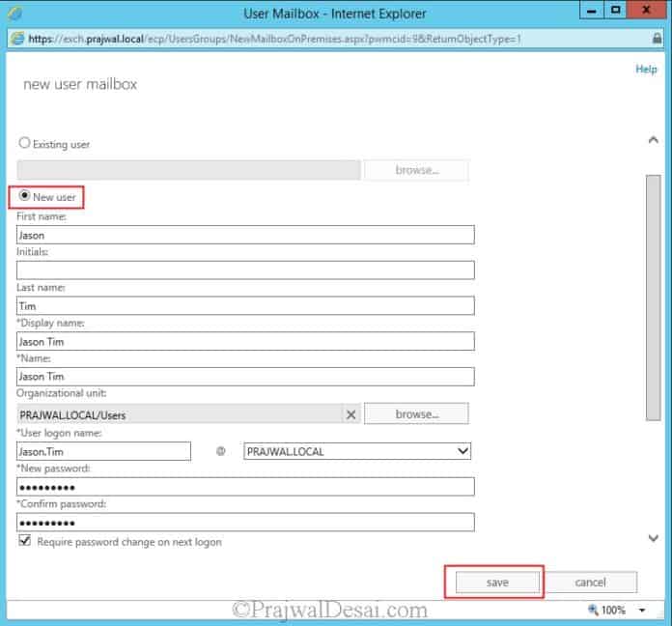Click the scroll down chevron
This screenshot has height=626, width=672.
click(x=653, y=538)
